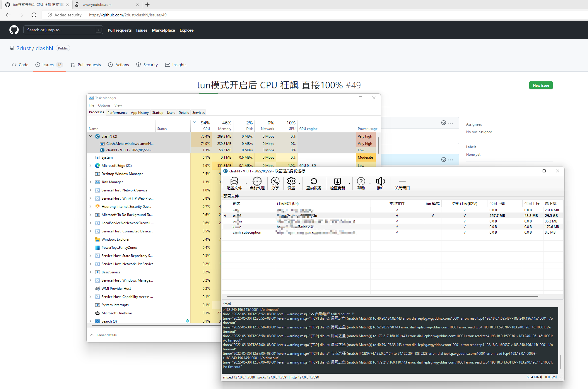588x389 pixels.
Task: Click the GitHub octocat logo
Action: coord(14,30)
